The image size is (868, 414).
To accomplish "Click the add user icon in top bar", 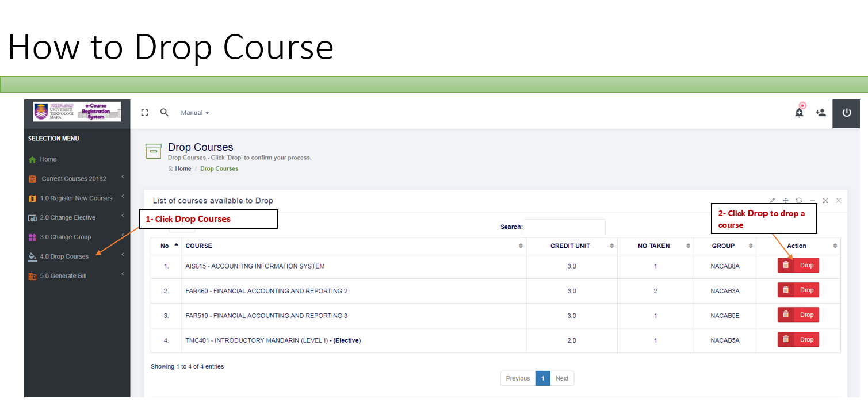I will [821, 113].
